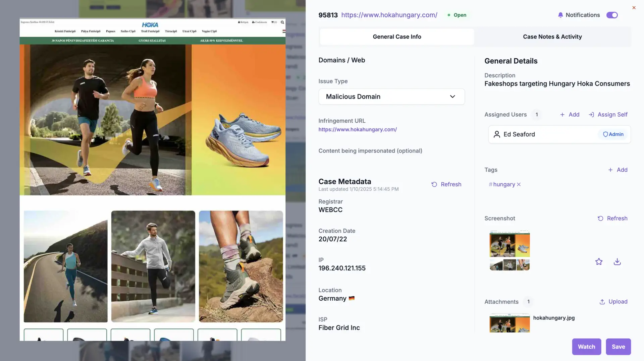Click the Assign Self arrow icon
Viewport: 644px width, 361px height.
pos(591,115)
